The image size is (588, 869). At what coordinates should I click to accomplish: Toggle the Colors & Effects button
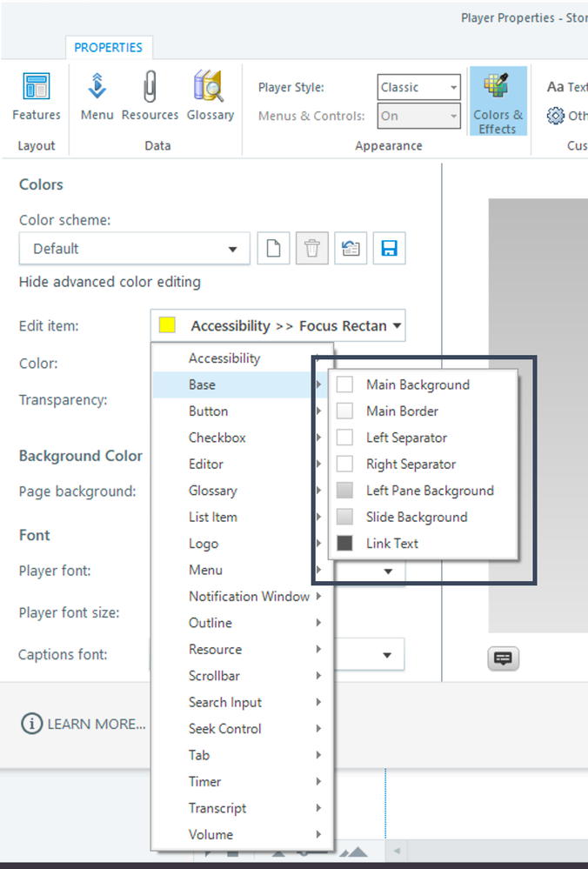[x=498, y=102]
